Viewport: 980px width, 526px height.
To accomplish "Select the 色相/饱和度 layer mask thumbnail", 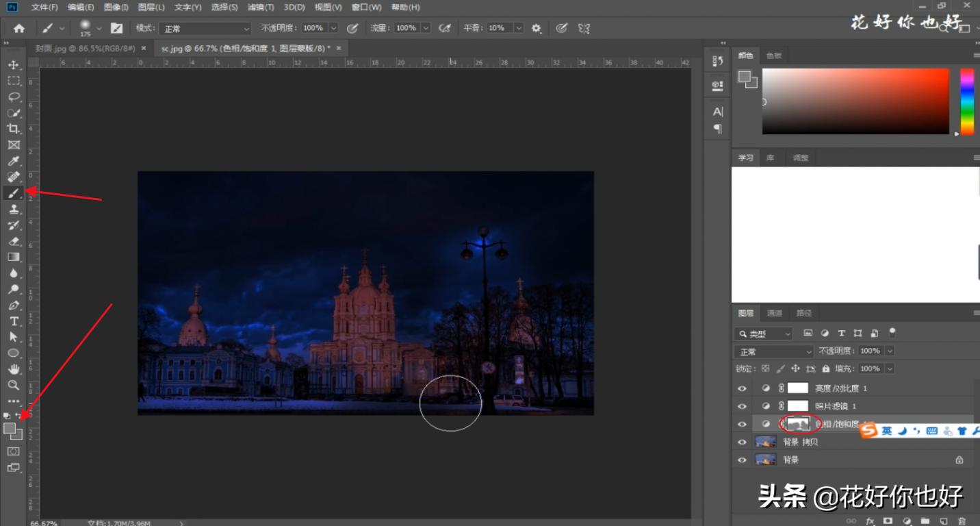I will 798,424.
